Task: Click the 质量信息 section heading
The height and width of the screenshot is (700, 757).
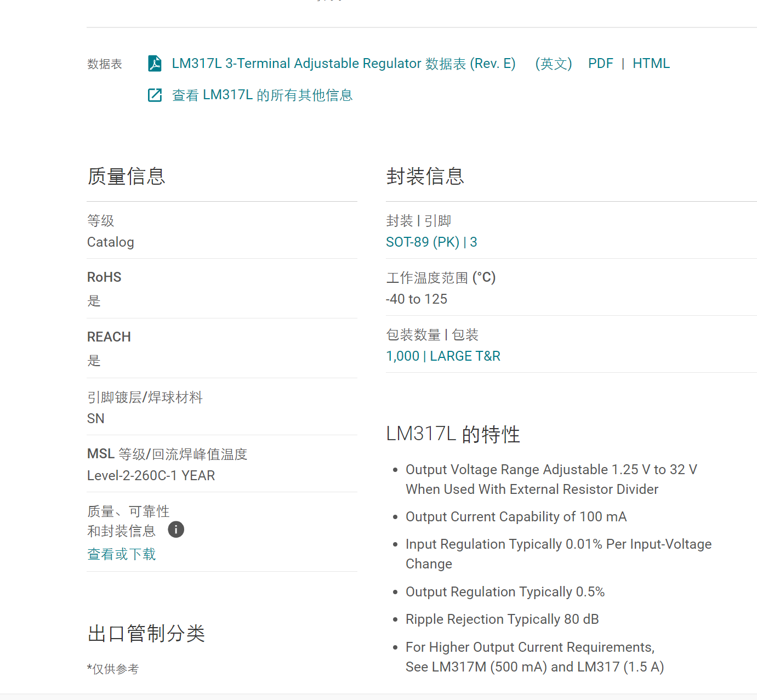Action: click(127, 177)
